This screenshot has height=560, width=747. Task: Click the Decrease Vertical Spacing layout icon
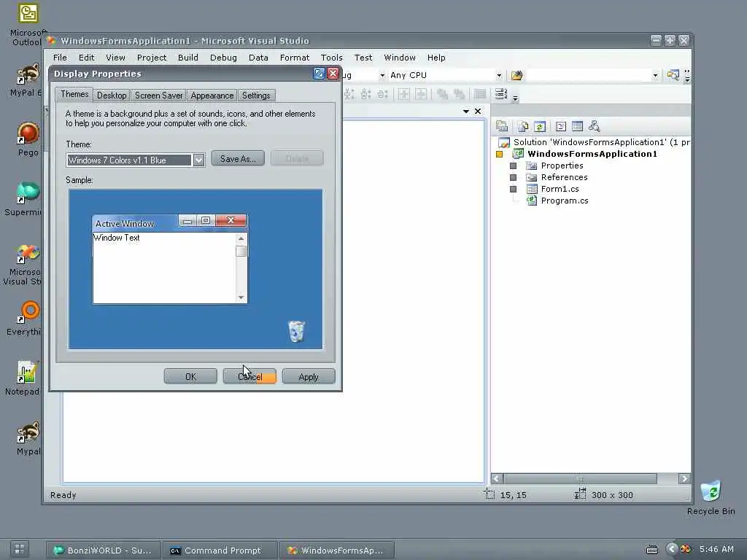pos(365,94)
